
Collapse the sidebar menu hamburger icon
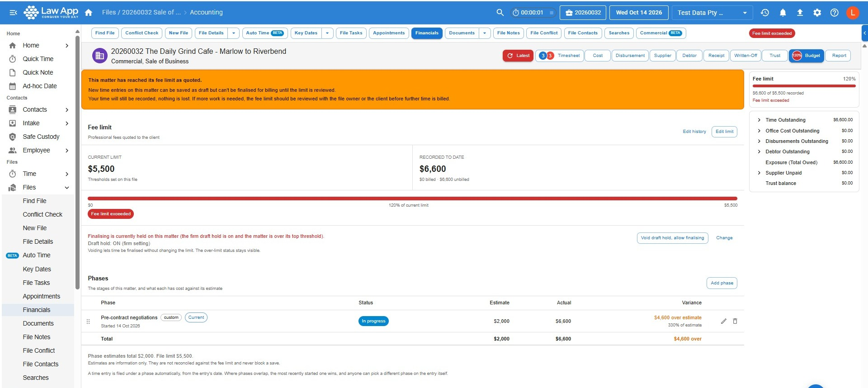pos(14,13)
